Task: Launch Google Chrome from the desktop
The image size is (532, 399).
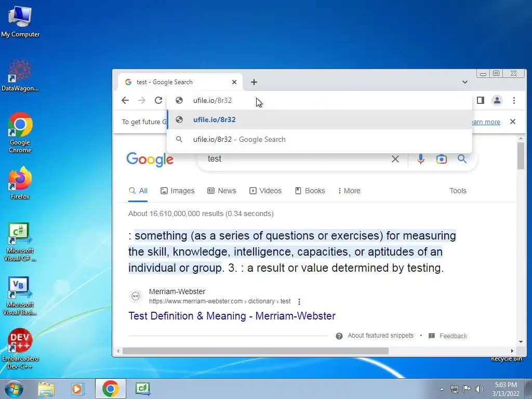Action: pyautogui.click(x=20, y=132)
